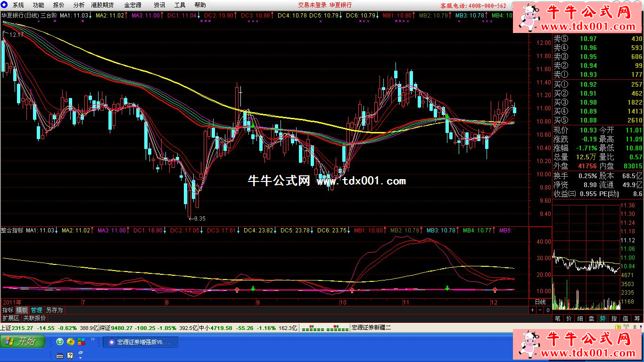644x362 pixels.
Task: Open the 系统 menu
Action: tap(18, 5)
